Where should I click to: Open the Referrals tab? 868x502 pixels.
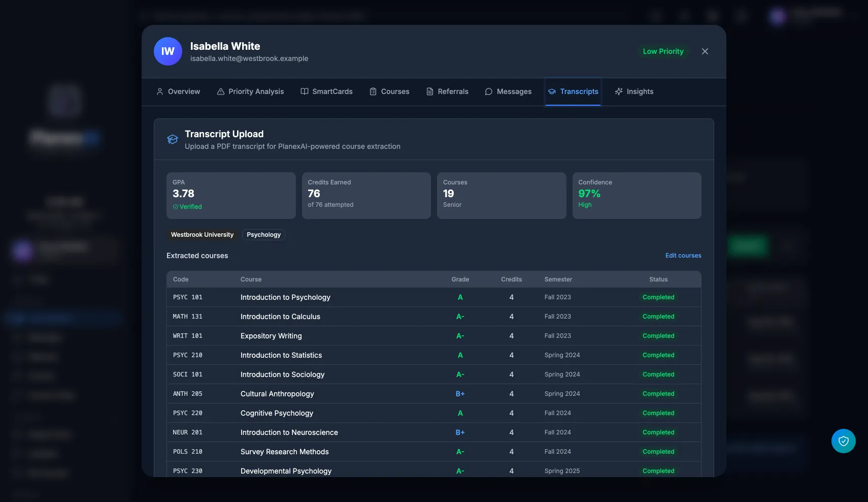447,91
